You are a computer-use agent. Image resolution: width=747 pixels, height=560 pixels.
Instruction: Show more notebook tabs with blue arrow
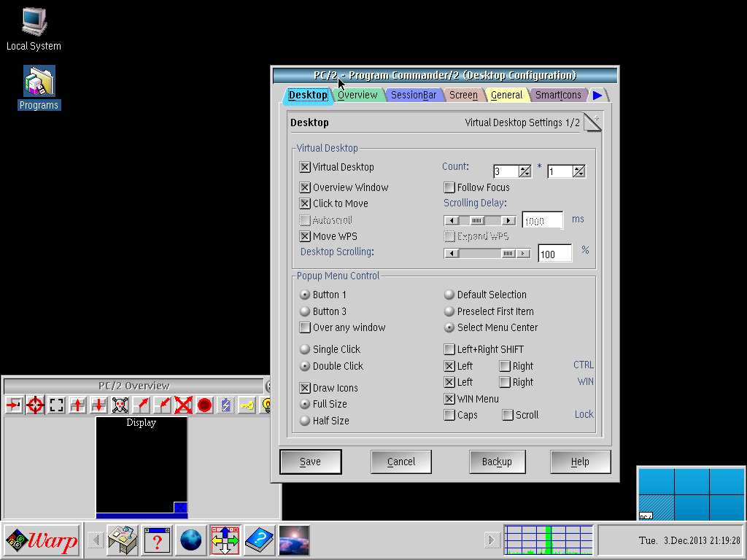click(597, 96)
